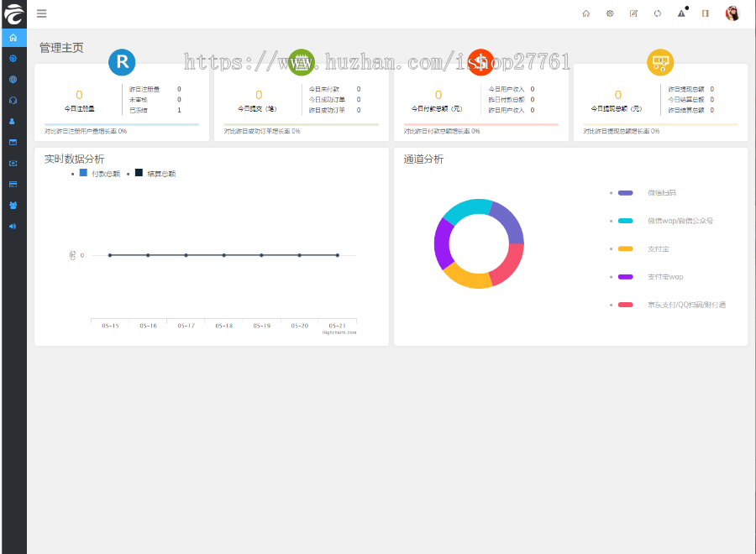Click the 昨日提现总额 row
The width and height of the screenshot is (756, 554).
click(x=691, y=89)
